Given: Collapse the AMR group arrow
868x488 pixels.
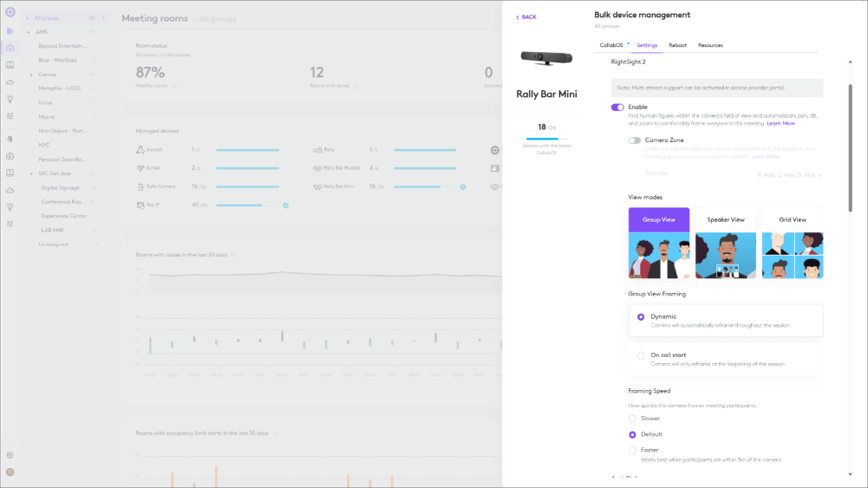Looking at the screenshot, I should tap(29, 32).
